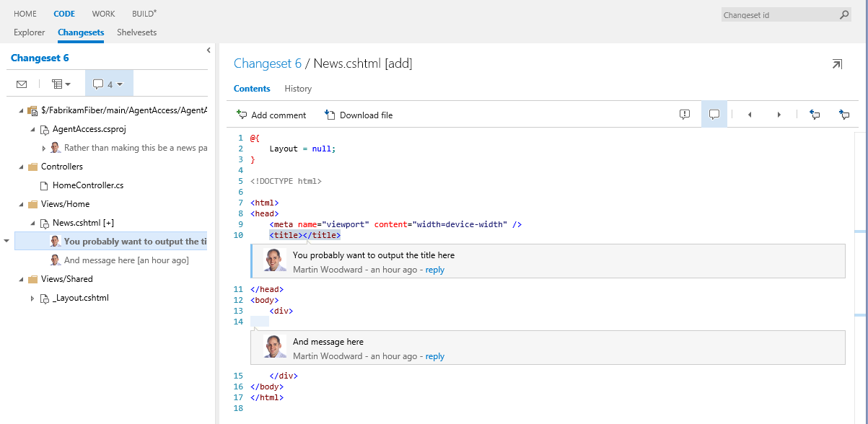The image size is (868, 424).
Task: Click the '<!DOCTYPE html>' code line
Action: (286, 181)
